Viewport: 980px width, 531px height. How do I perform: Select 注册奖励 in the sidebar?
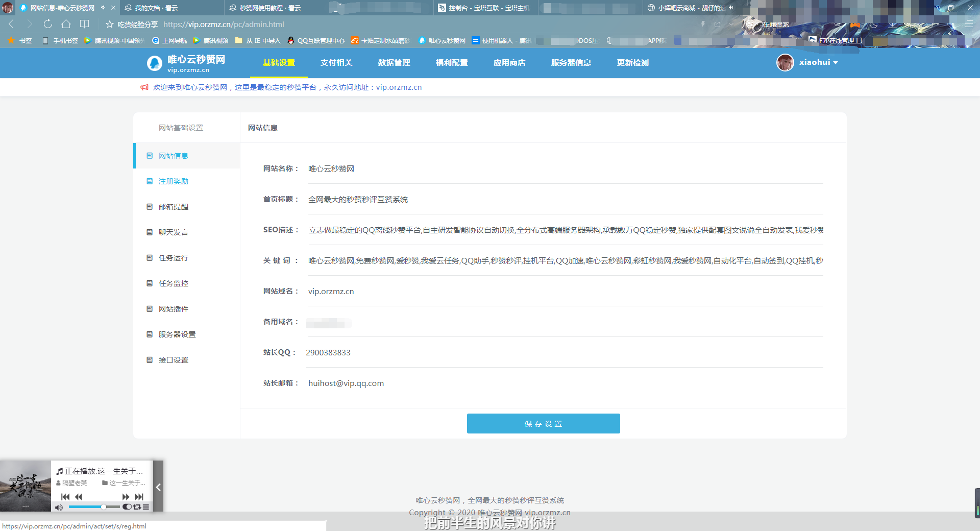click(187, 181)
